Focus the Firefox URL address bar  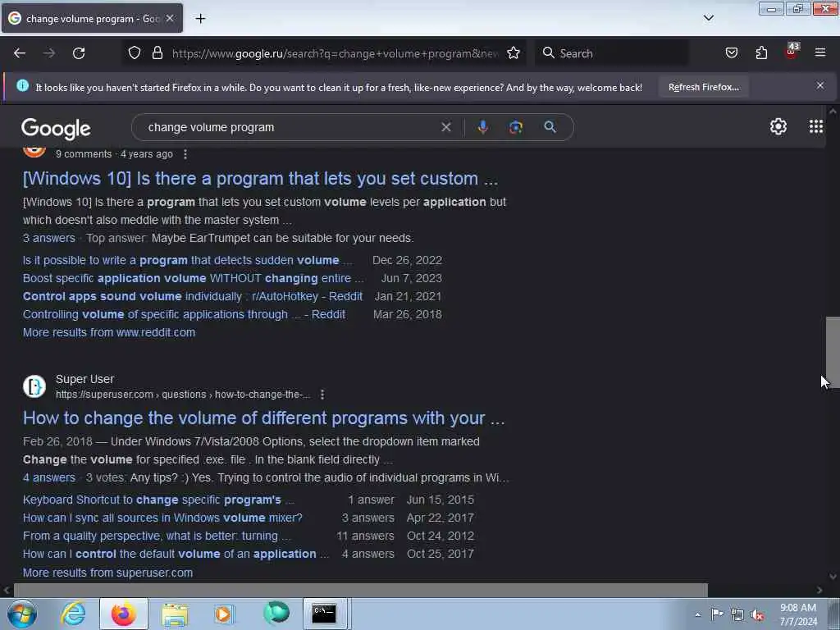pos(335,53)
